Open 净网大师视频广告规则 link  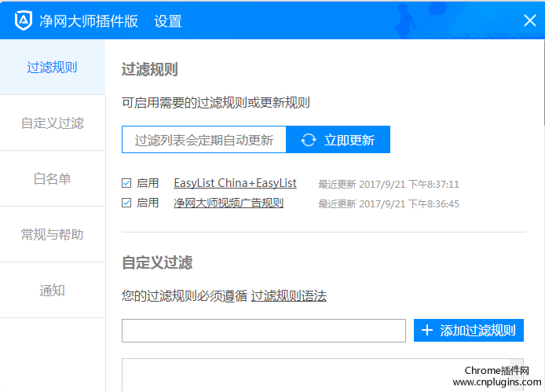tap(229, 203)
